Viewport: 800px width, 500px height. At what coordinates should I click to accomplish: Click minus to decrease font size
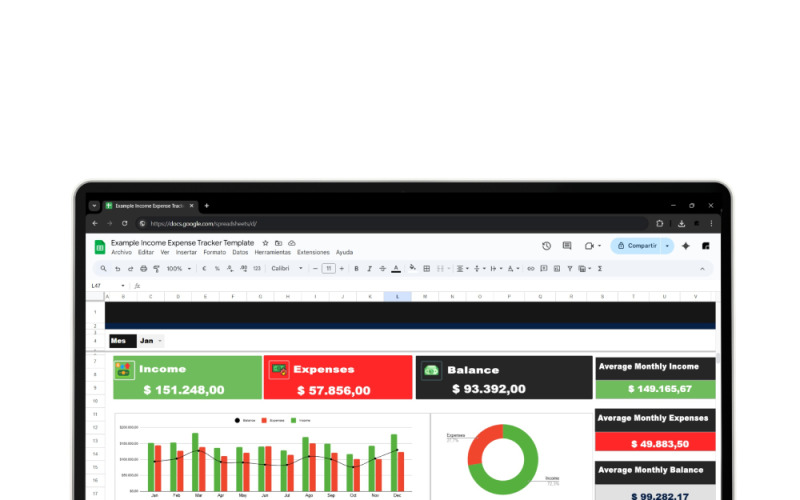point(315,268)
